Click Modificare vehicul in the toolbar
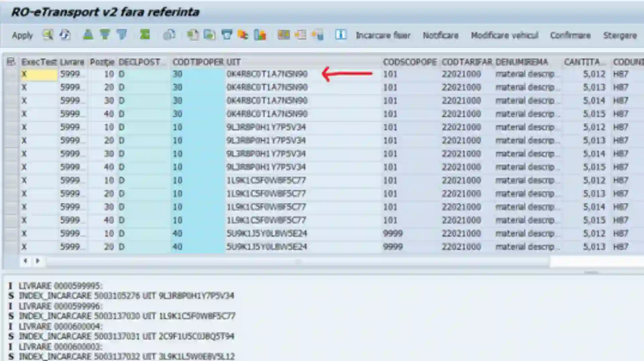 click(504, 36)
